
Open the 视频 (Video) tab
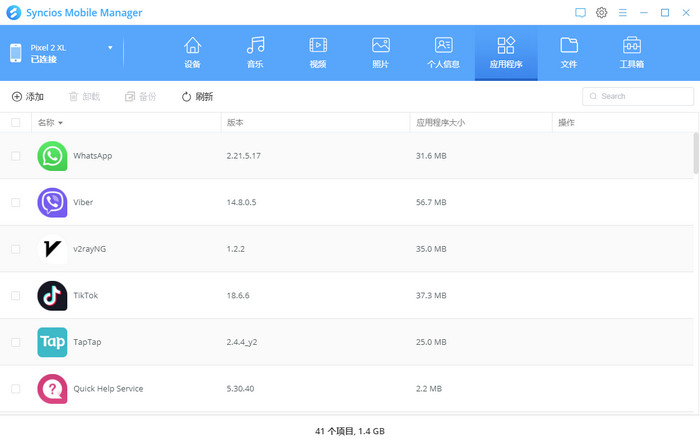pos(318,53)
